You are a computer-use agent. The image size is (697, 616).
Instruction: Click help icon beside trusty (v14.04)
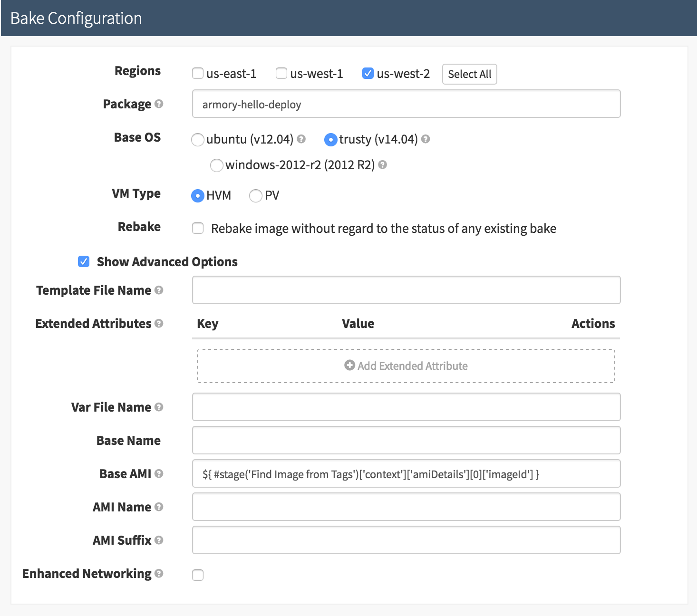coord(426,139)
